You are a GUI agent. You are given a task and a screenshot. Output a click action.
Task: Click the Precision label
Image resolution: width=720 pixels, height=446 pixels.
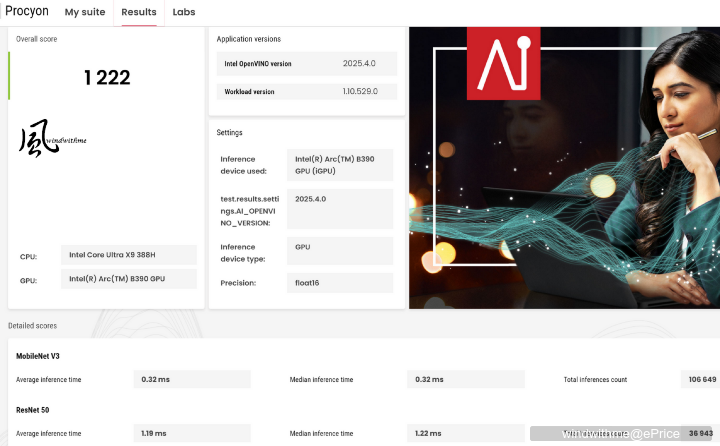[x=238, y=283]
